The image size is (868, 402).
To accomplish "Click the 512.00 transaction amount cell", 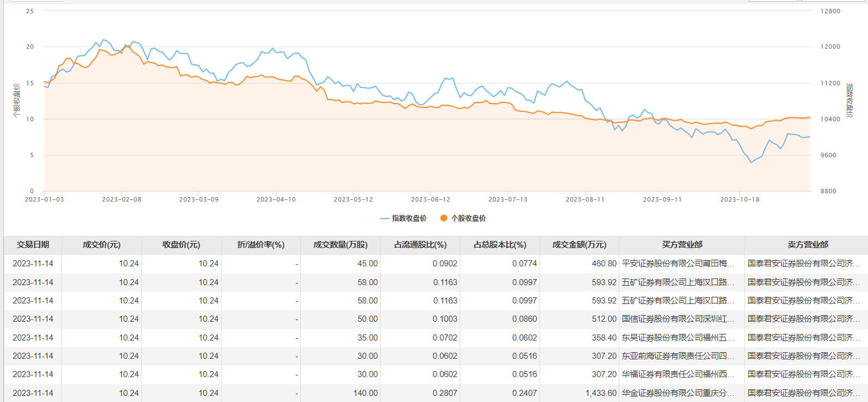I will click(580, 319).
